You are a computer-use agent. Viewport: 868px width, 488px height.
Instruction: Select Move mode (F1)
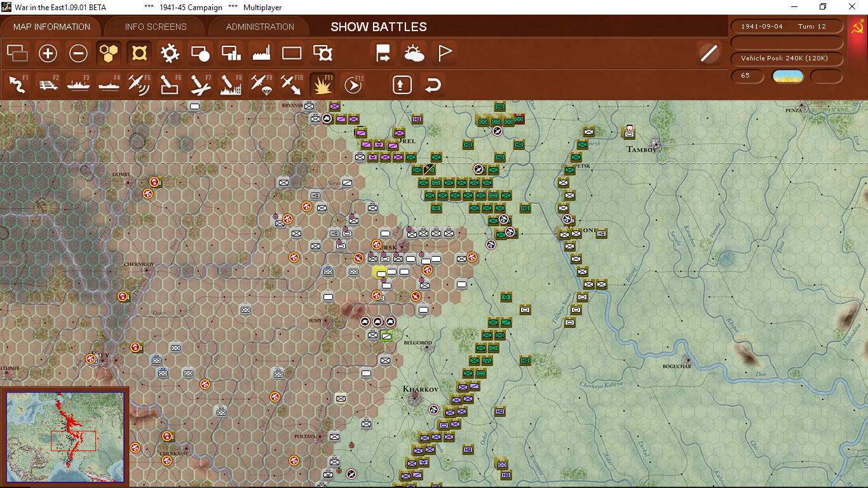17,84
